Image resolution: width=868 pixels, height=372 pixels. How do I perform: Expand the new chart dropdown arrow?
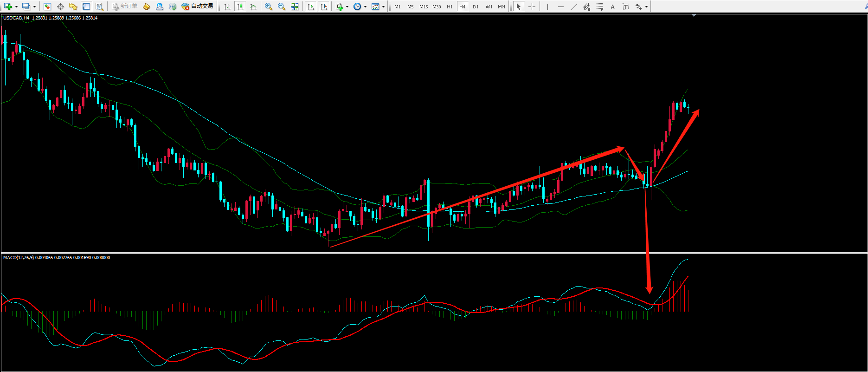(16, 7)
